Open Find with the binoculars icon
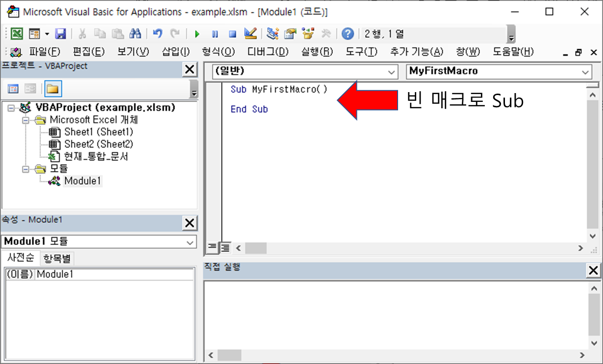 click(135, 34)
